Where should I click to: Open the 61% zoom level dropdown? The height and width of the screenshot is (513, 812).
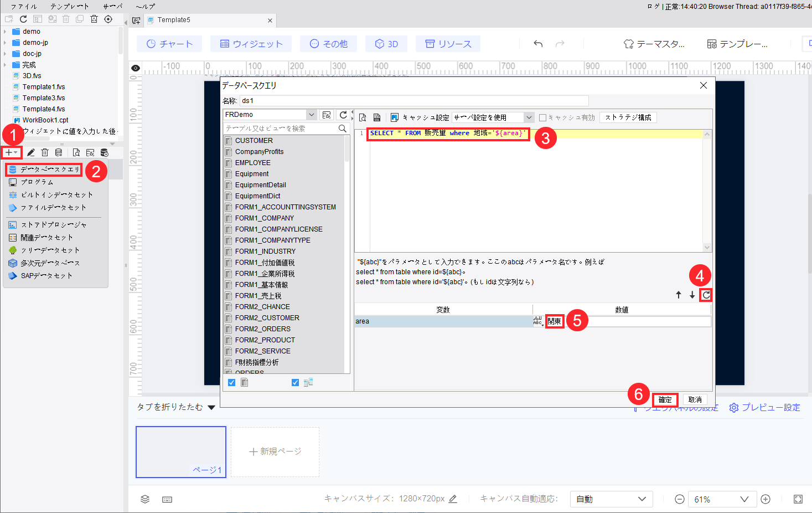(722, 499)
